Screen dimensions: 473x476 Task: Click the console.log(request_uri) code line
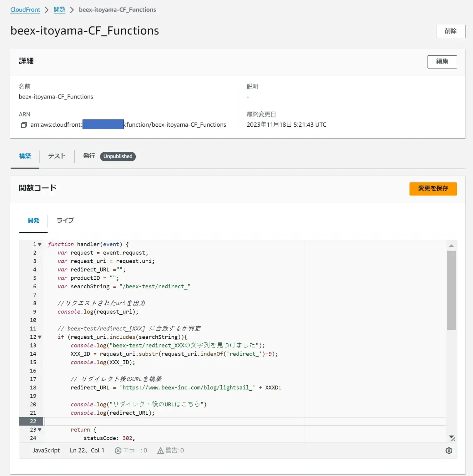click(x=98, y=312)
